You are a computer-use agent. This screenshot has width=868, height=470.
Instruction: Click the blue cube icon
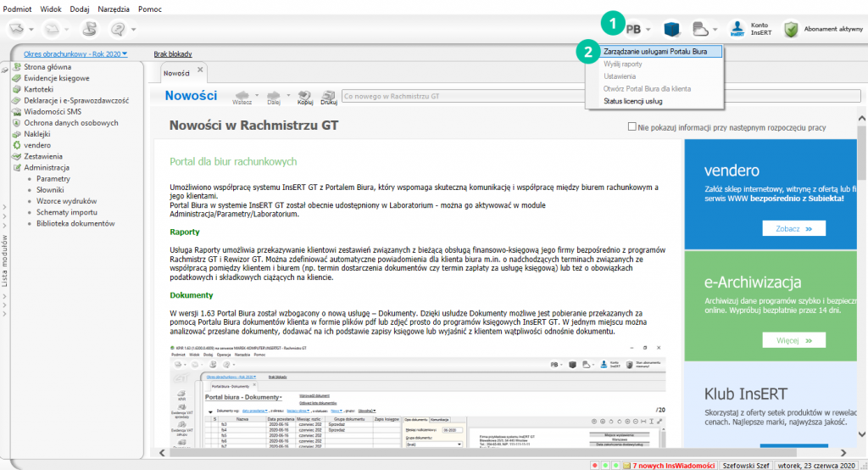click(672, 29)
